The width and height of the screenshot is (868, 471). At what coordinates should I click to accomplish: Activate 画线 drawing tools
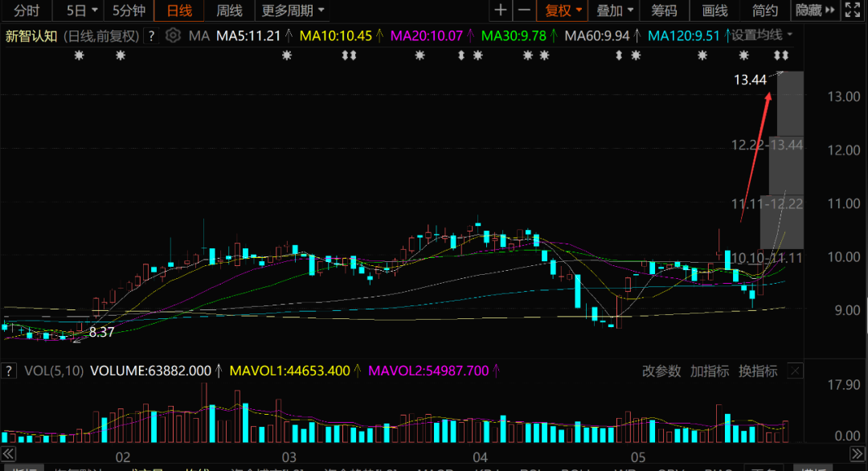coord(714,10)
